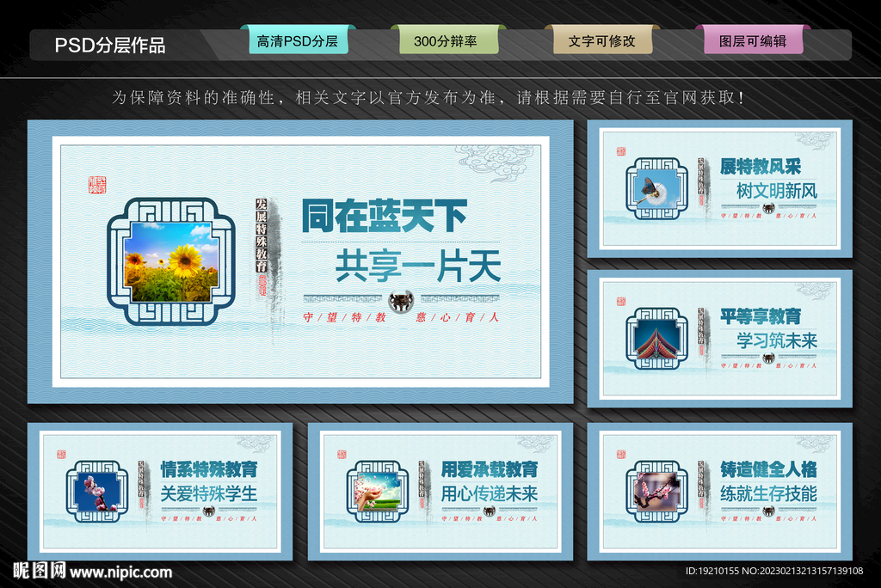
Task: Select the 图层可编辑 ribbon tag
Action: click(x=754, y=40)
